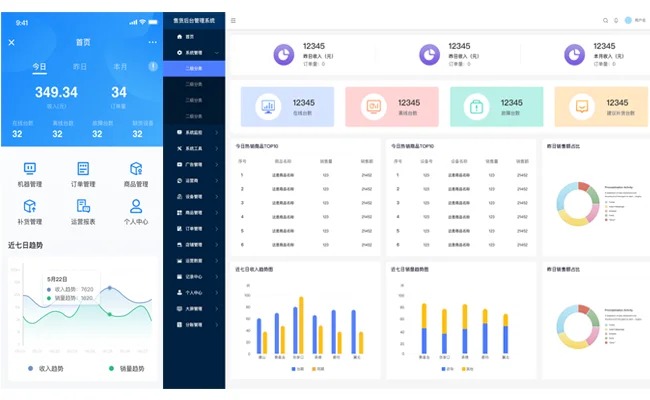Screen dimensions: 650x400
Task: Open the notification bell in header
Action: point(617,20)
